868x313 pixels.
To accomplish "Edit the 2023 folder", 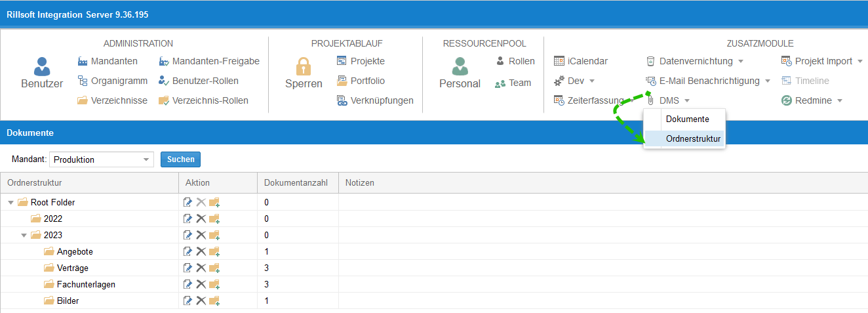I will coord(188,235).
